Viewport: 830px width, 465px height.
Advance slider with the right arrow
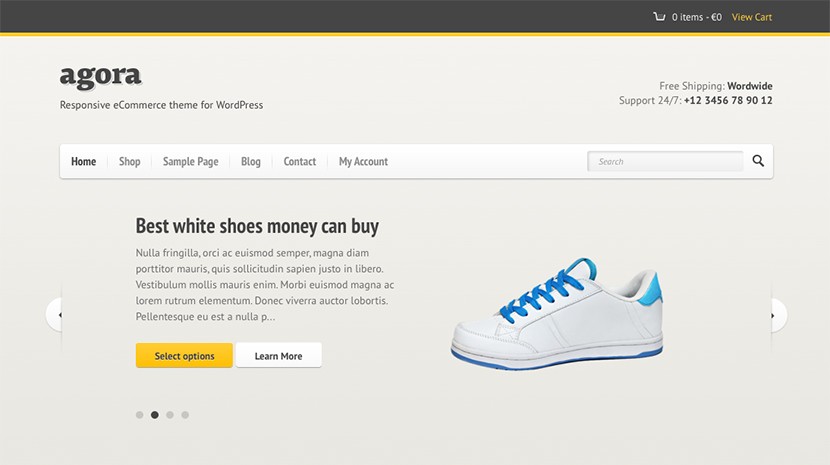coord(778,315)
